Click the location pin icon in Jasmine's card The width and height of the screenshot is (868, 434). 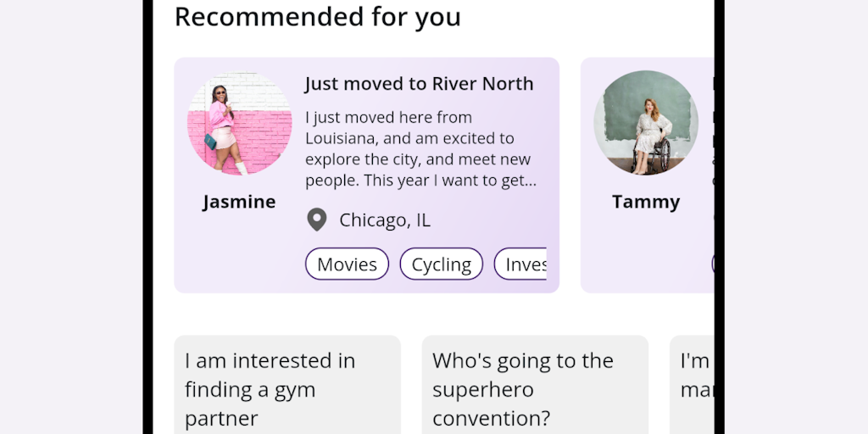tap(316, 220)
